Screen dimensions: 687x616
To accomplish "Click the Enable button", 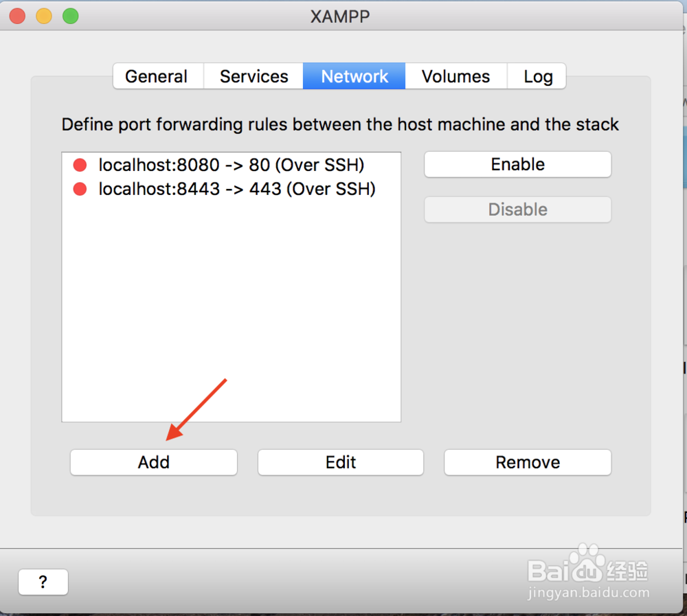I will (517, 165).
